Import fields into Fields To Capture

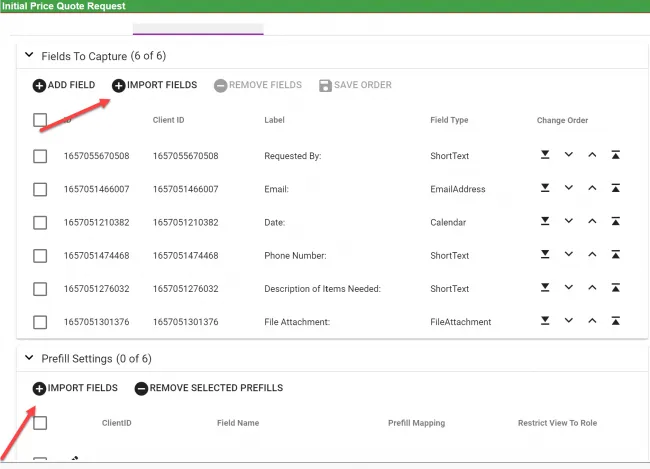click(x=154, y=86)
